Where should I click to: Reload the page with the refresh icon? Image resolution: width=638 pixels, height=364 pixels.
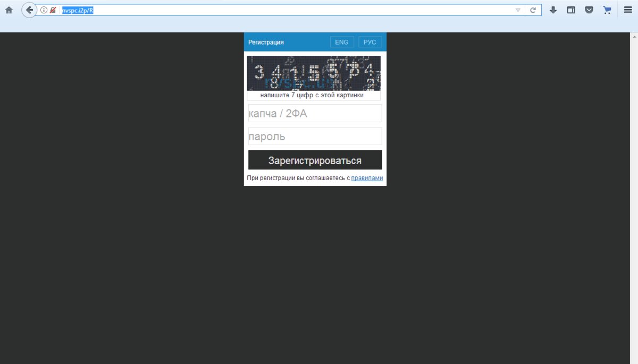pyautogui.click(x=533, y=10)
